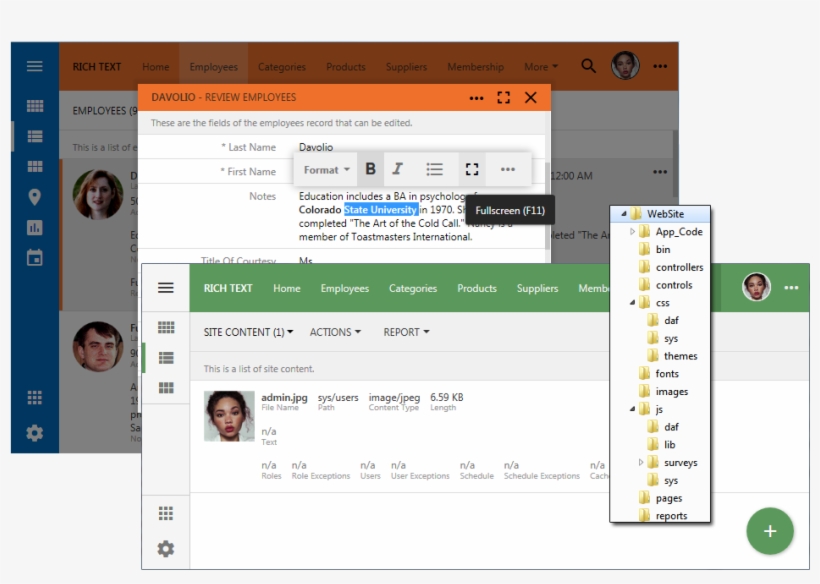Insert a bullet list in the rich text editor

pos(434,169)
